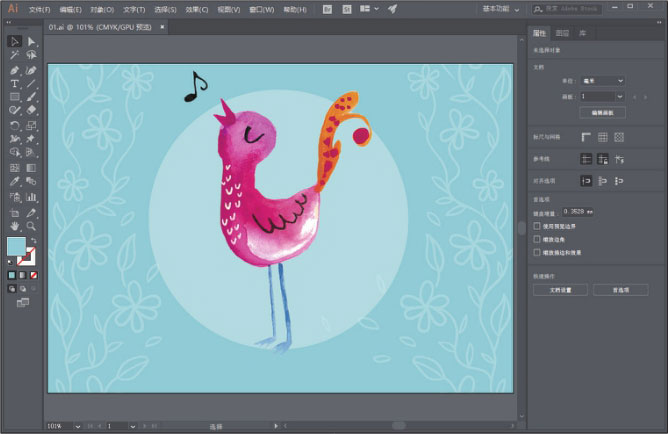Enable the 使用预览边界 checkbox

(538, 226)
